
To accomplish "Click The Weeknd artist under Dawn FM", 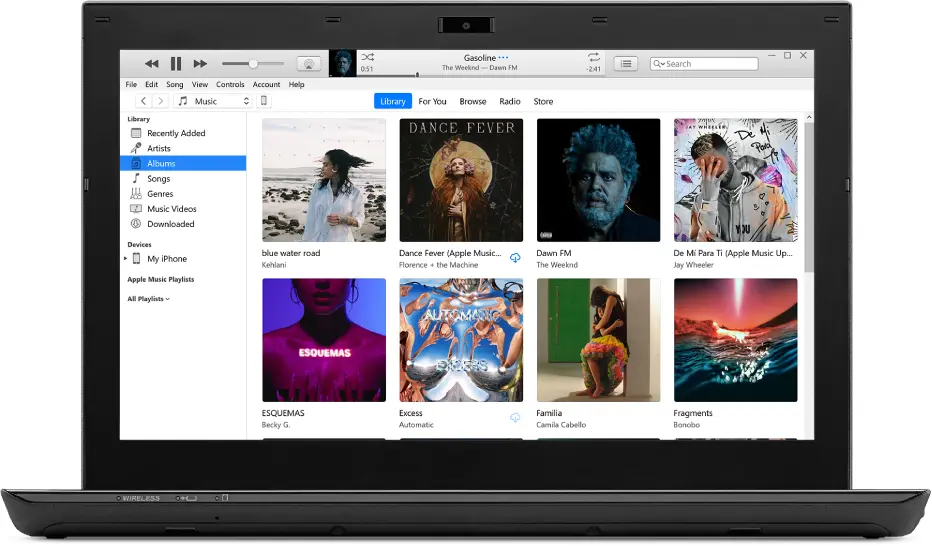I will coord(557,265).
